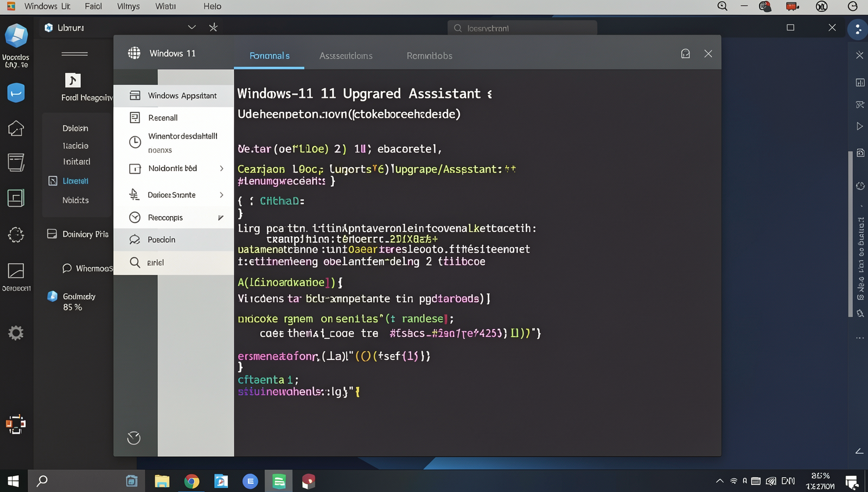The height and width of the screenshot is (492, 868).
Task: Expand the Noldontle bëd submenu chevron
Action: [221, 168]
